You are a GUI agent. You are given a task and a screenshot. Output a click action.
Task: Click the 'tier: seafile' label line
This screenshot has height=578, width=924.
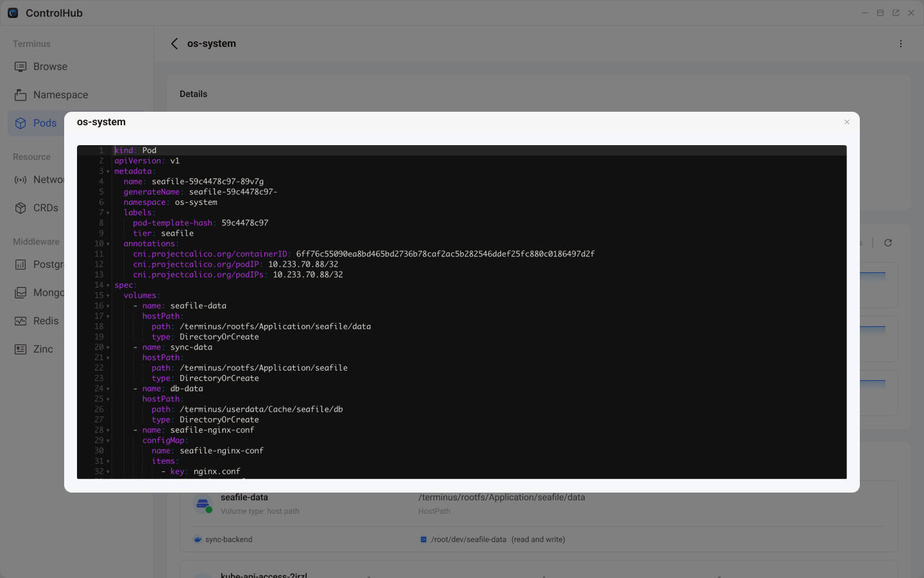coord(163,233)
